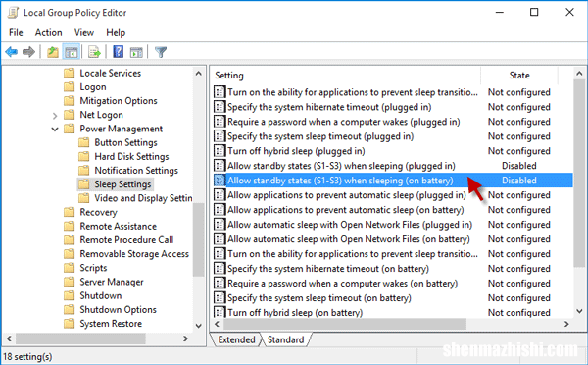Click tree pane vertical scrollbar up arrow

click(199, 74)
